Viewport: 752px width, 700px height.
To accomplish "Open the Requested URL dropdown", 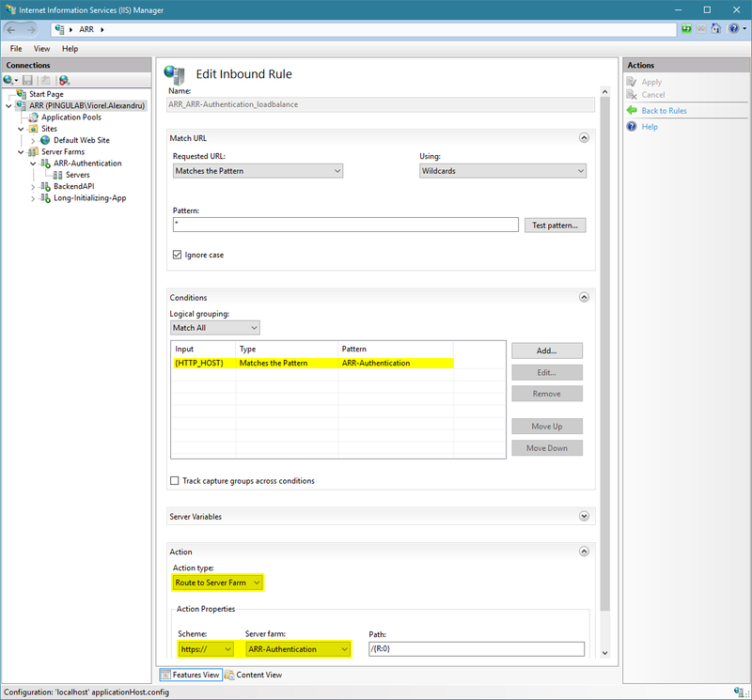I will pos(258,171).
